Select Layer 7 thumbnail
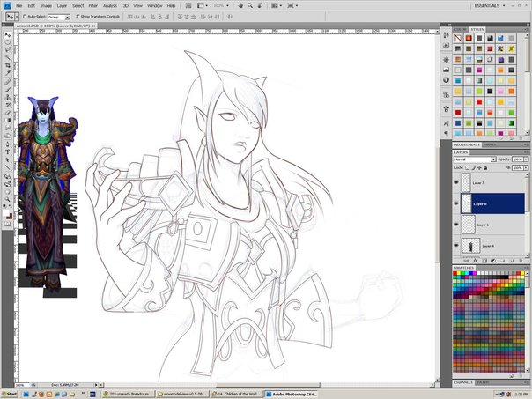The height and width of the screenshot is (399, 532). 466,183
